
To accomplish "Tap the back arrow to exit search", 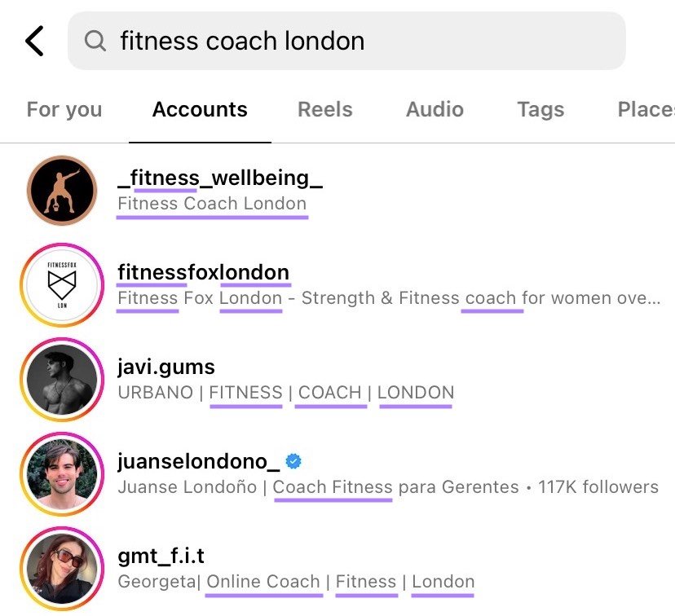I will click(33, 40).
